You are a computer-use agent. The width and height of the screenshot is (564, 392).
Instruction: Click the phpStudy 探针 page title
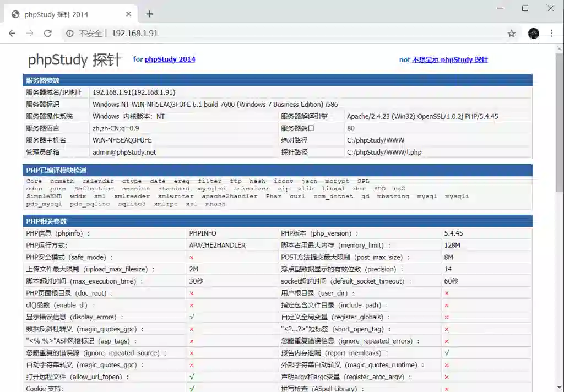(x=74, y=59)
